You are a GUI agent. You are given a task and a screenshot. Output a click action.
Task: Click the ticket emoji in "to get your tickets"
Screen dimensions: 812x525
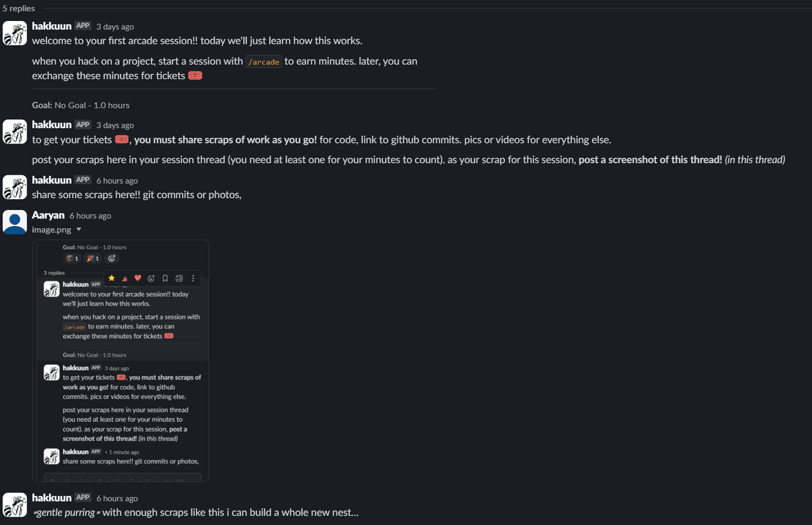[x=122, y=140]
